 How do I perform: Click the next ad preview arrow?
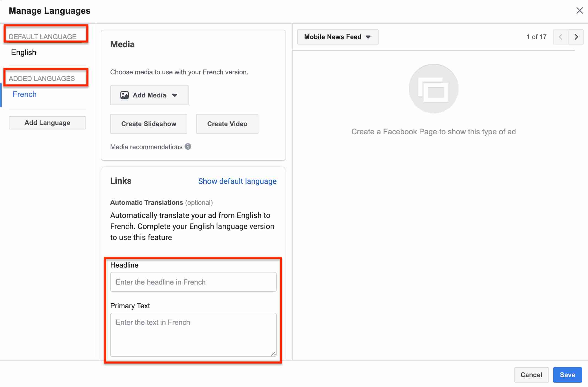click(x=576, y=37)
